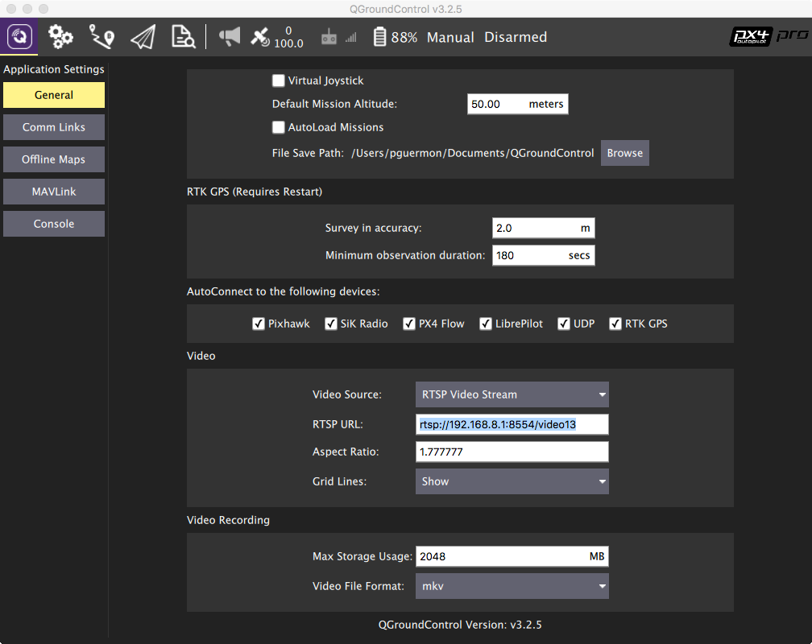The image size is (812, 644).
Task: Click the Application Settings heading
Action: coord(54,69)
